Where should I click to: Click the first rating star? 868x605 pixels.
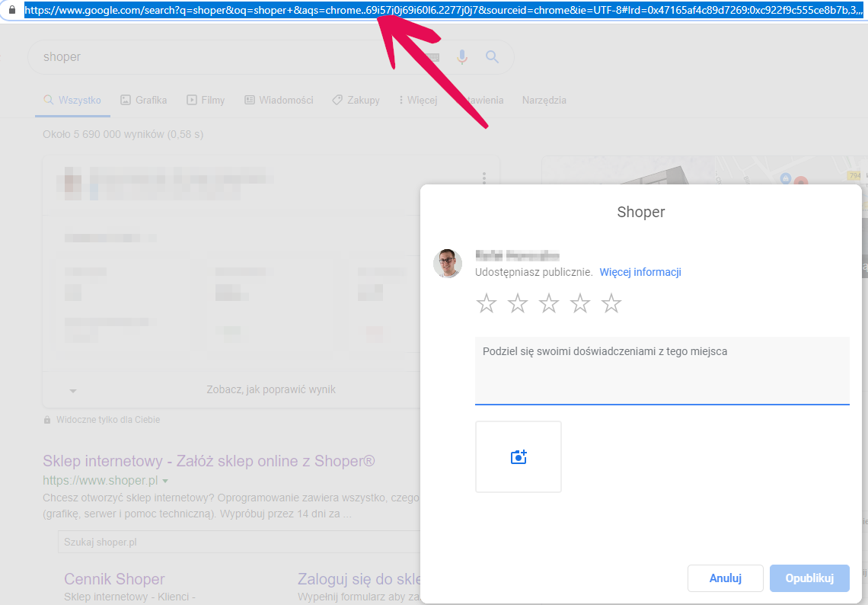[x=487, y=304]
